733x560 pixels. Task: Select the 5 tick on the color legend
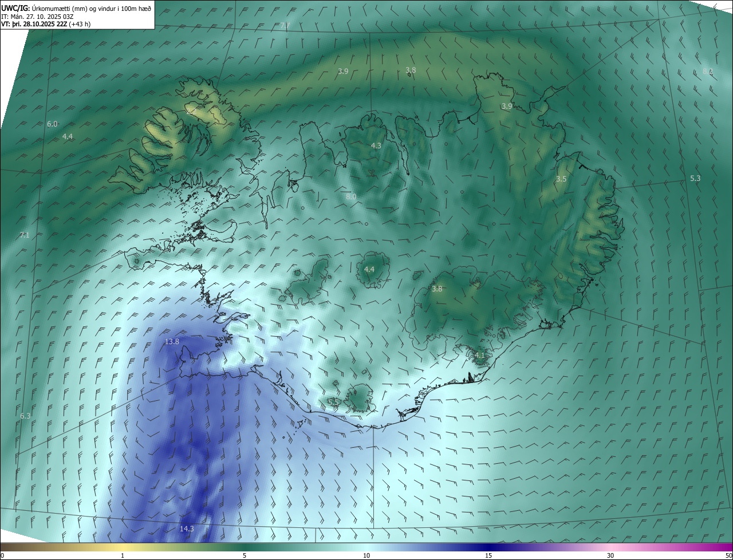(x=245, y=555)
